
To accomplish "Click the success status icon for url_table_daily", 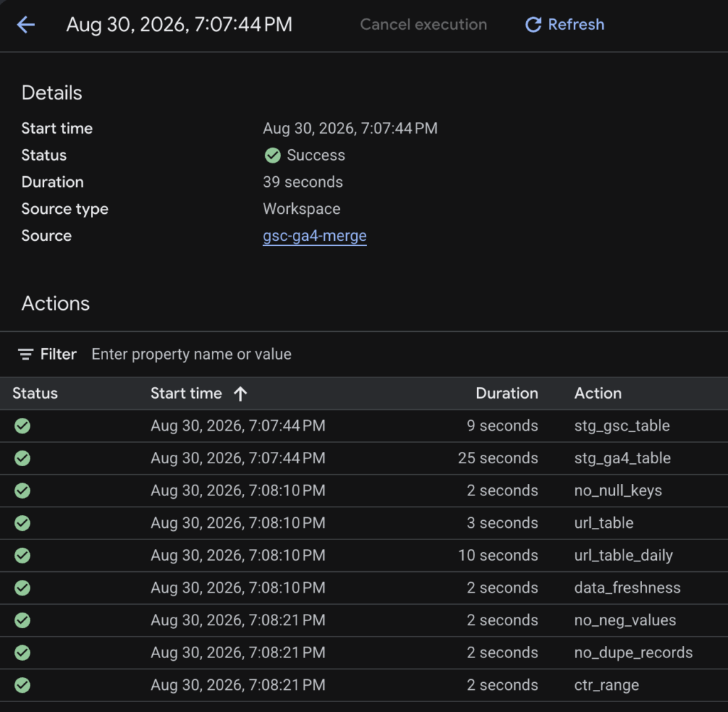I will (x=22, y=556).
